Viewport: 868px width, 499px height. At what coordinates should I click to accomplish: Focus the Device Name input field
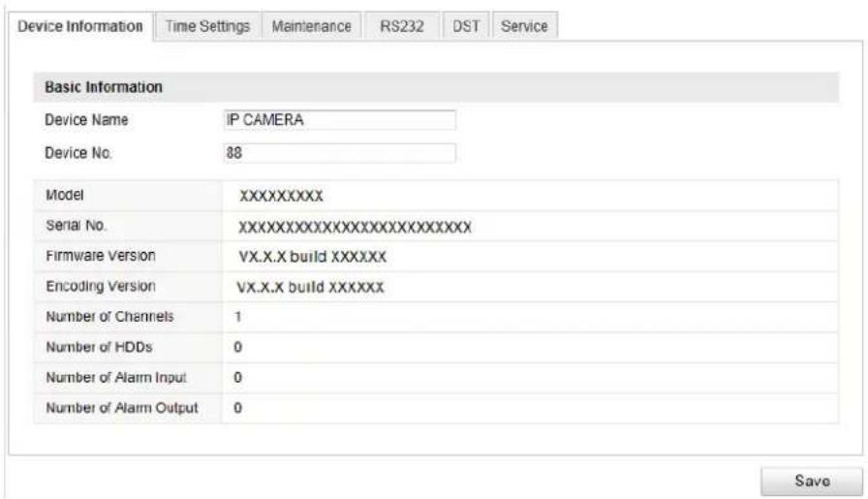point(339,120)
